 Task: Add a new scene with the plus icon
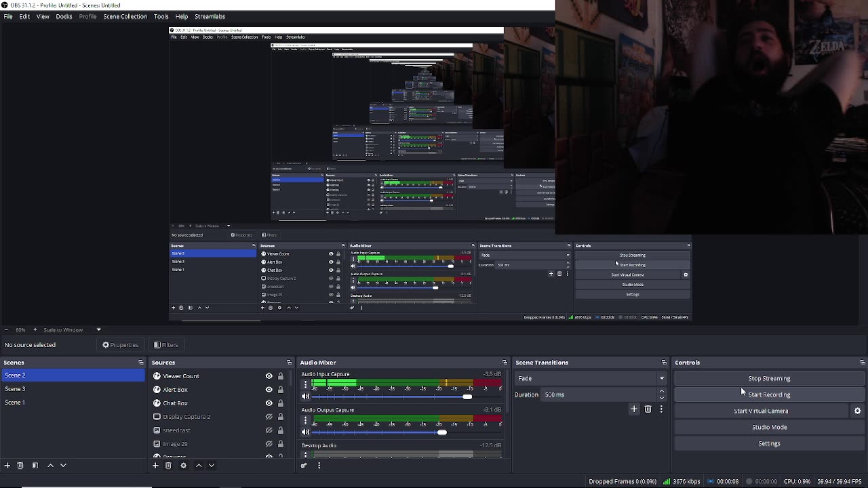point(7,466)
